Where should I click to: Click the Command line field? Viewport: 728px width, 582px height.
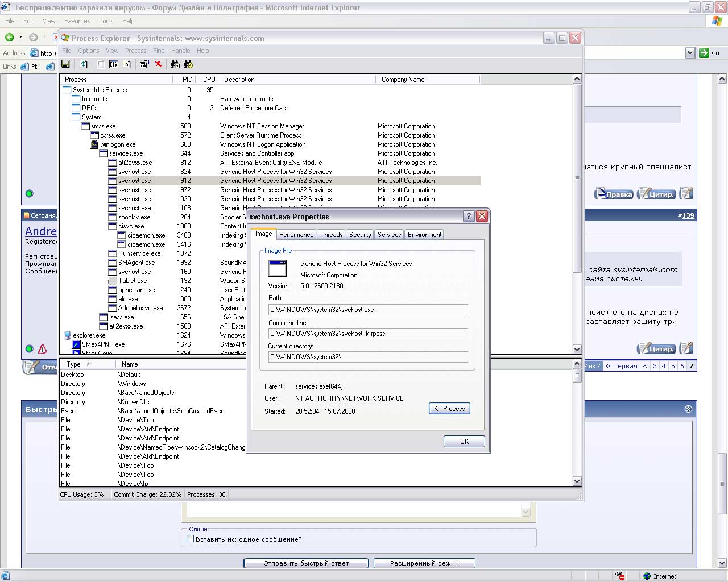[368, 334]
